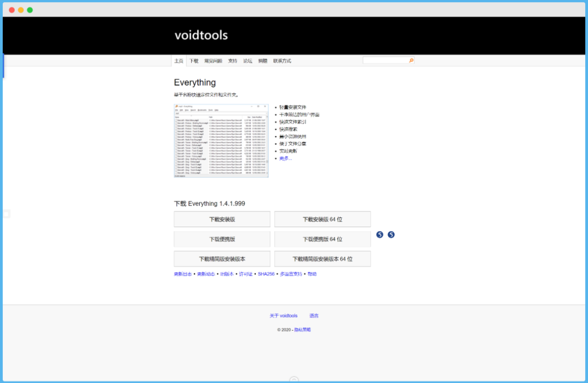Screen dimensions: 588x383
Task: Click inside the search input field
Action: pos(384,60)
